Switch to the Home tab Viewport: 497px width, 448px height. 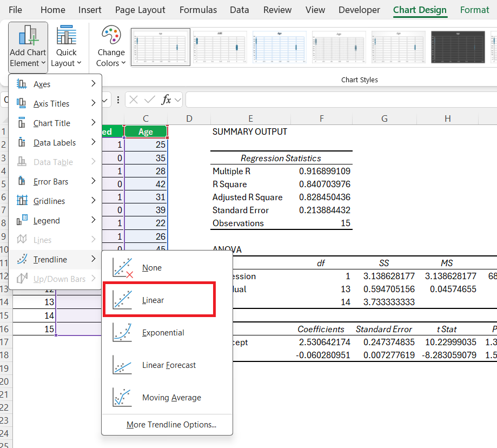53,10
